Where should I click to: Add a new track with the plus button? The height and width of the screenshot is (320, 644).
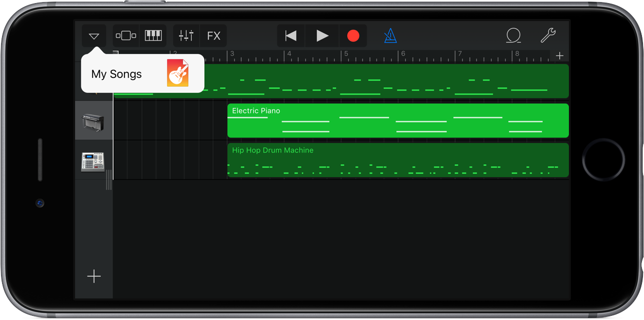[94, 276]
